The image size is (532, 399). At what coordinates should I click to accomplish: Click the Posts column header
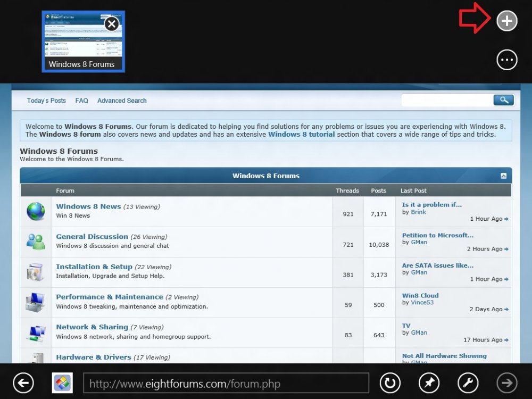(379, 190)
